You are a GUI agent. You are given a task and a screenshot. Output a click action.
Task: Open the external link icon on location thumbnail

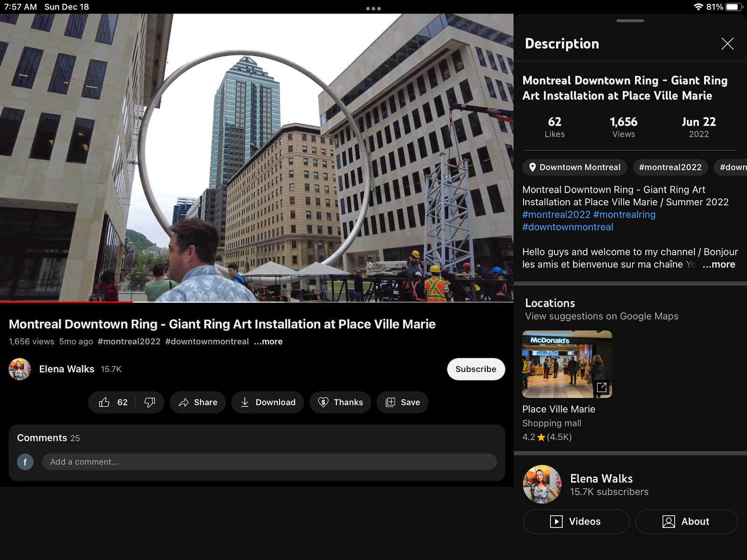602,387
